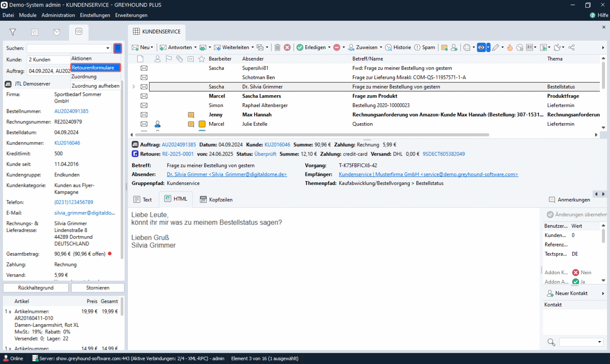Toggle star on Julie Estelle row's yellow marker
The height and width of the screenshot is (364, 610).
202,124
